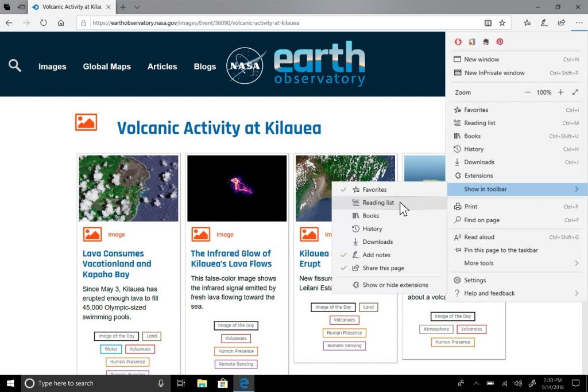Open the Settings and more ellipsis
Image resolution: width=588 pixels, height=392 pixels.
click(x=579, y=23)
